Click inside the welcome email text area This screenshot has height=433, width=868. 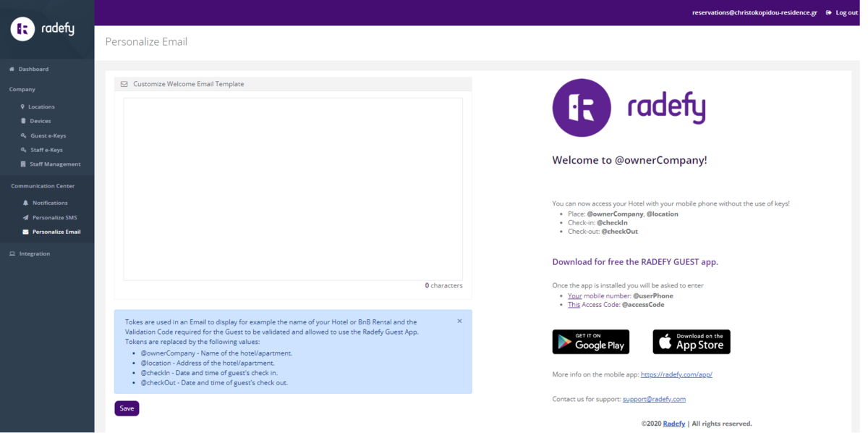click(x=293, y=189)
